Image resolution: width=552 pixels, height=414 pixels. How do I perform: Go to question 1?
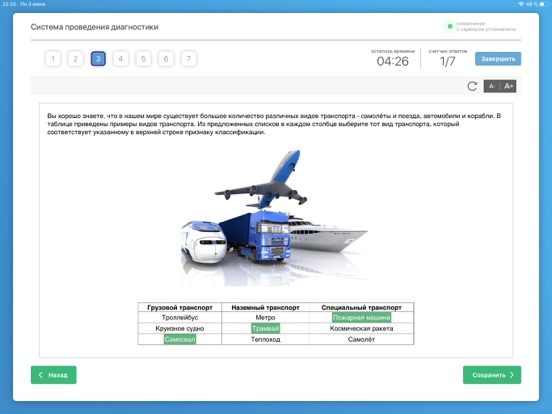[53, 59]
